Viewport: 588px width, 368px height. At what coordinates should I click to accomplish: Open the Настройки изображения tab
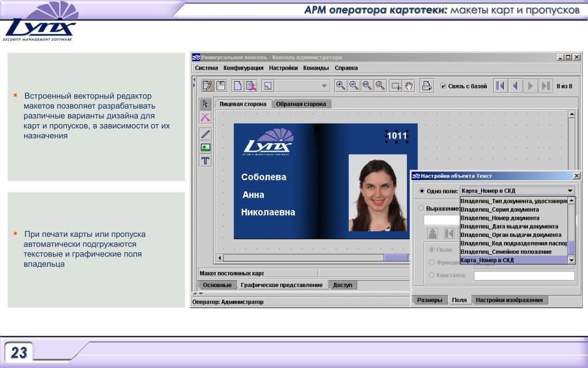pyautogui.click(x=509, y=300)
